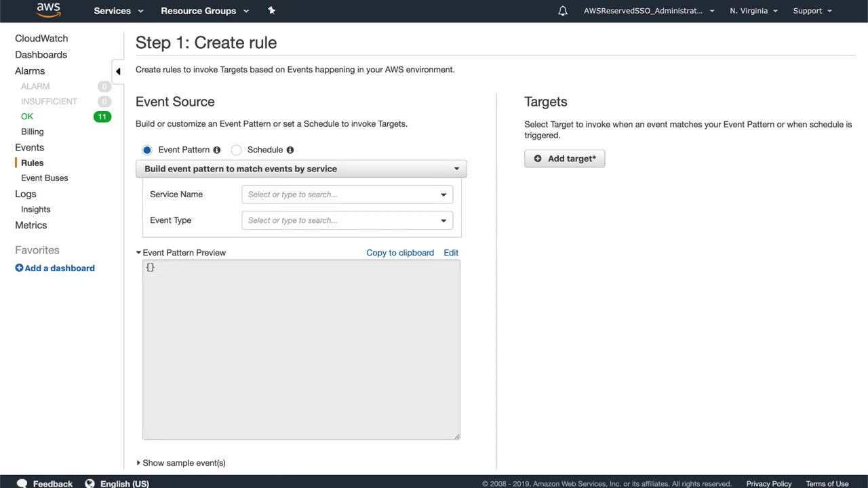Click the Feedback speech bubble icon
868x488 pixels.
pos(22,483)
